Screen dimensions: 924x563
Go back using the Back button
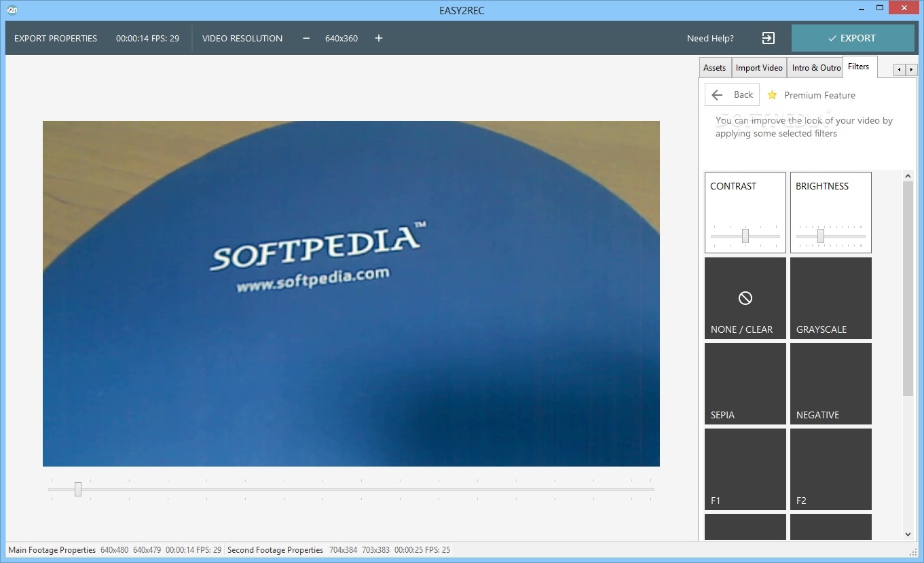pos(732,95)
